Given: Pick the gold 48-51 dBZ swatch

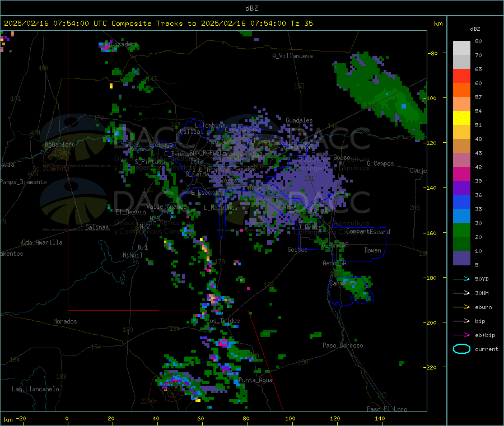Looking at the screenshot, I should 461,132.
